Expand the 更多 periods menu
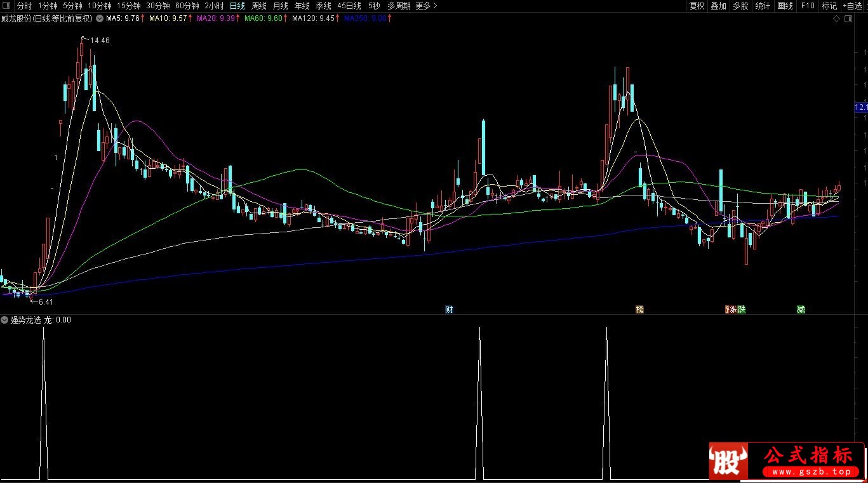Screen dimensions: 868x483 pyautogui.click(x=426, y=6)
